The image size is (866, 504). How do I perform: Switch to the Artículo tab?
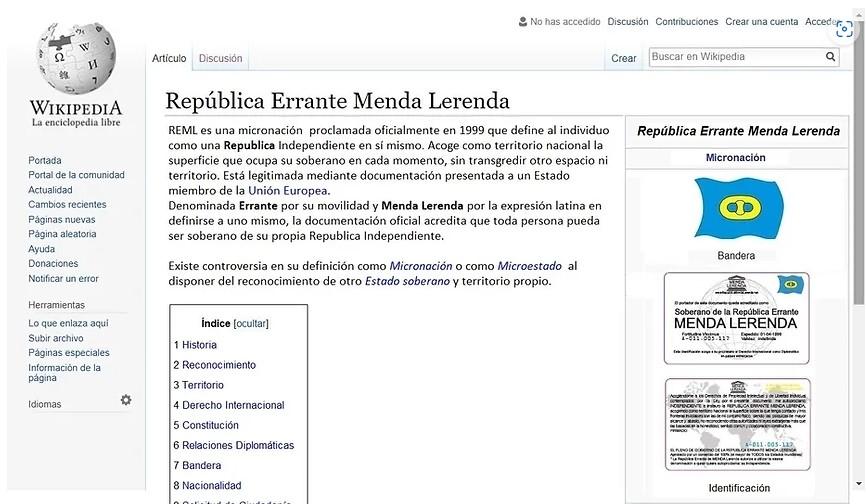(x=169, y=58)
